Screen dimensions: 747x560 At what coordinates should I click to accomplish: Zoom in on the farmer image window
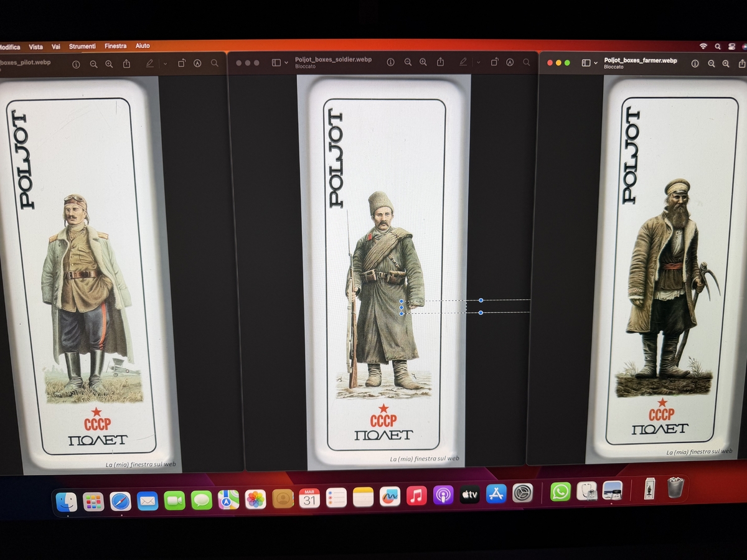[726, 63]
